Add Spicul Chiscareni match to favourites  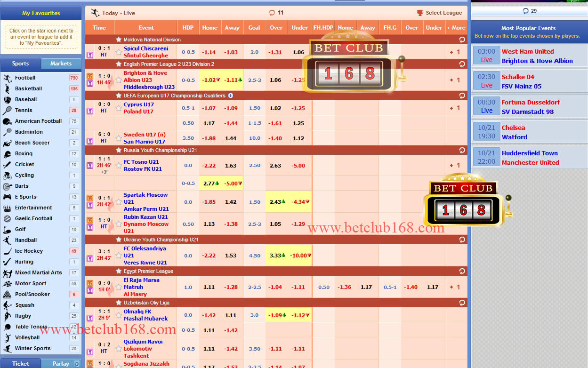[119, 52]
